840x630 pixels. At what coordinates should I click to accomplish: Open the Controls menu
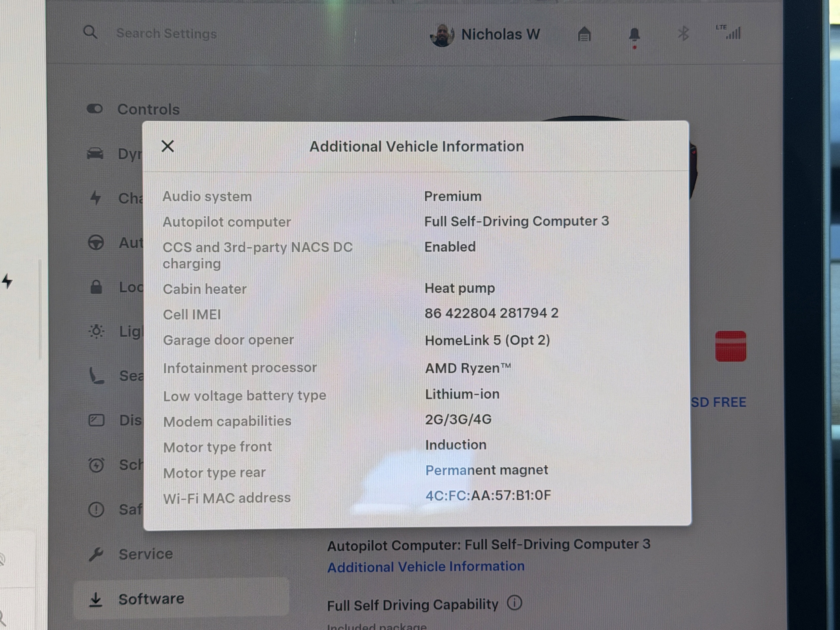click(x=148, y=109)
